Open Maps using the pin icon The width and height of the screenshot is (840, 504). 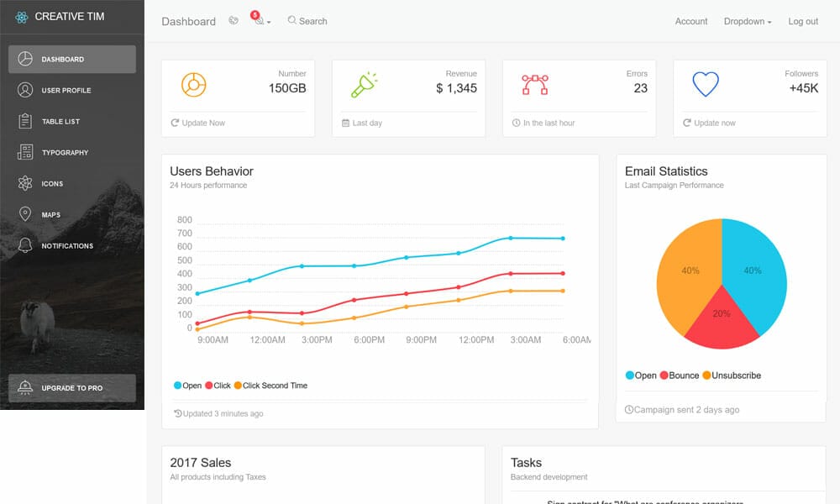[25, 214]
